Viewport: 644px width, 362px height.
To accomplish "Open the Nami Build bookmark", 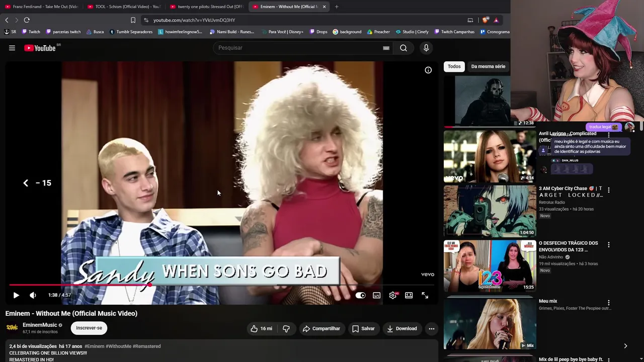I will click(x=232, y=32).
